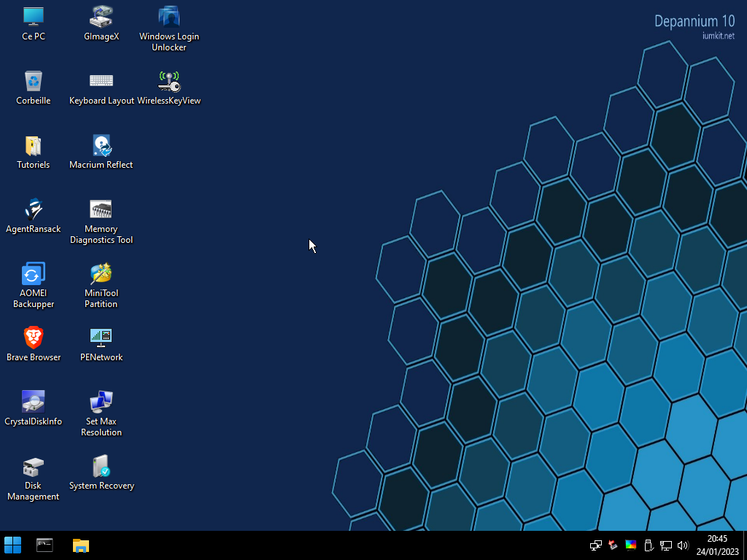Launch WirelessKeyView from the desktop
Viewport: 747px width, 560px height.
point(169,88)
